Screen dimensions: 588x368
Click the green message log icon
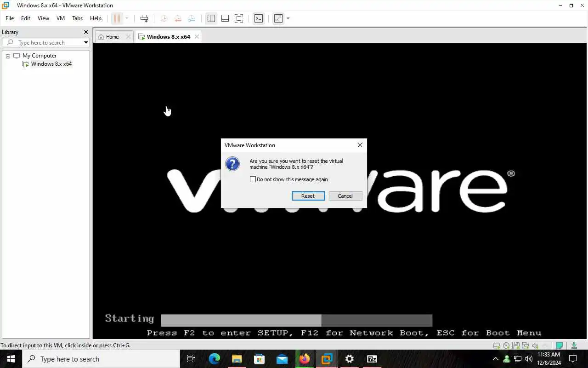(x=560, y=345)
